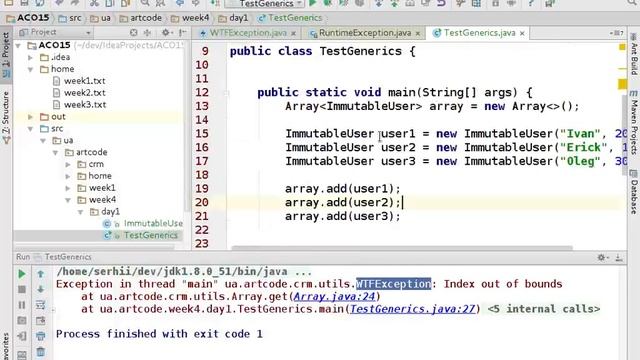Fold main method at line 12

[x=226, y=93]
